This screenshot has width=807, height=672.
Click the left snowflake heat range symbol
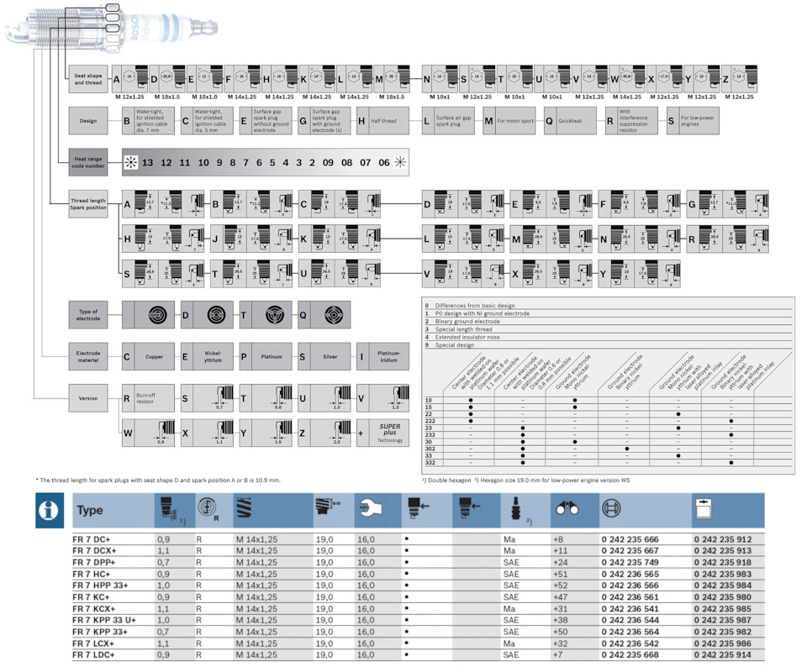(131, 162)
